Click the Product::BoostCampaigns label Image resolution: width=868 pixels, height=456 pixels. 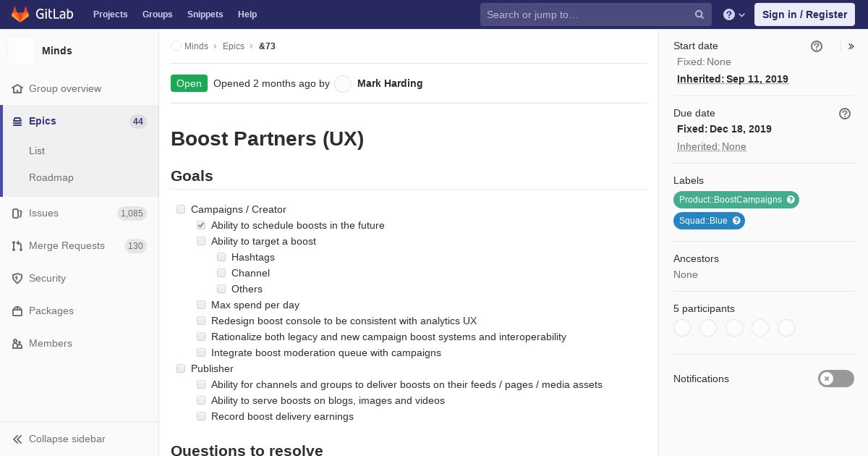tap(736, 200)
